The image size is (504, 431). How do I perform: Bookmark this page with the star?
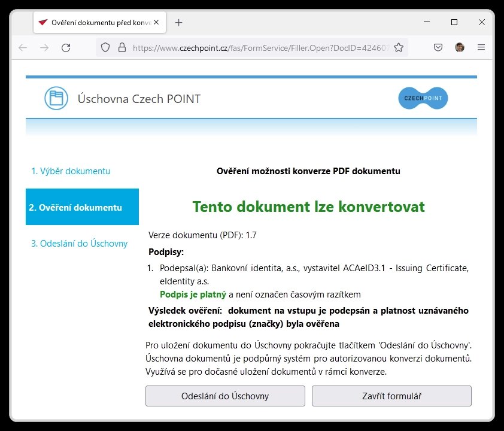click(399, 47)
